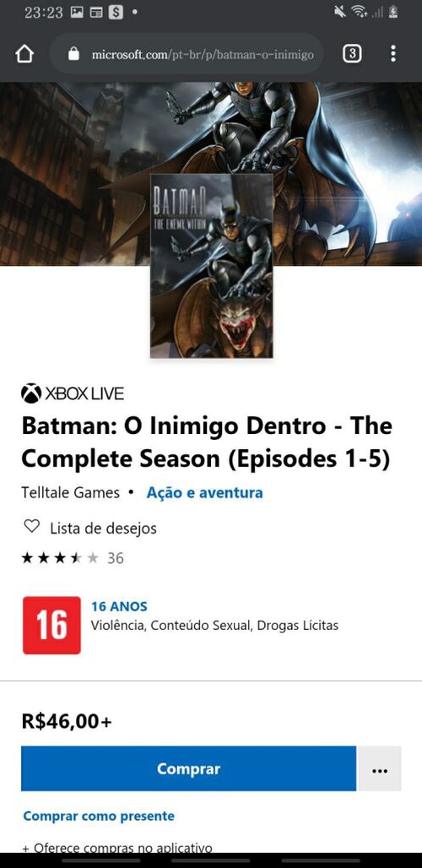Image resolution: width=422 pixels, height=868 pixels.
Task: Tap the Wi-Fi status bar icon
Action: (x=360, y=12)
